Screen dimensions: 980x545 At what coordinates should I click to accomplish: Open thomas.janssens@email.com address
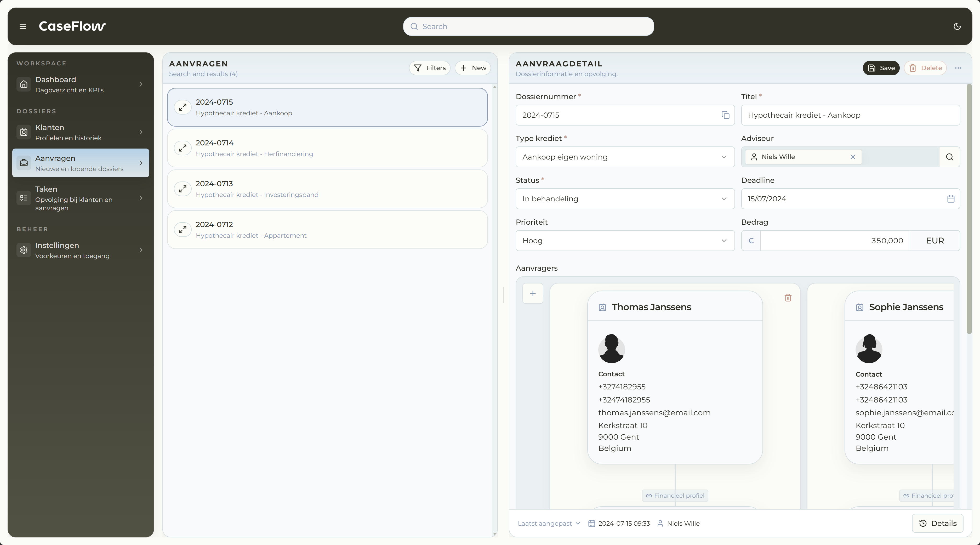(x=654, y=413)
